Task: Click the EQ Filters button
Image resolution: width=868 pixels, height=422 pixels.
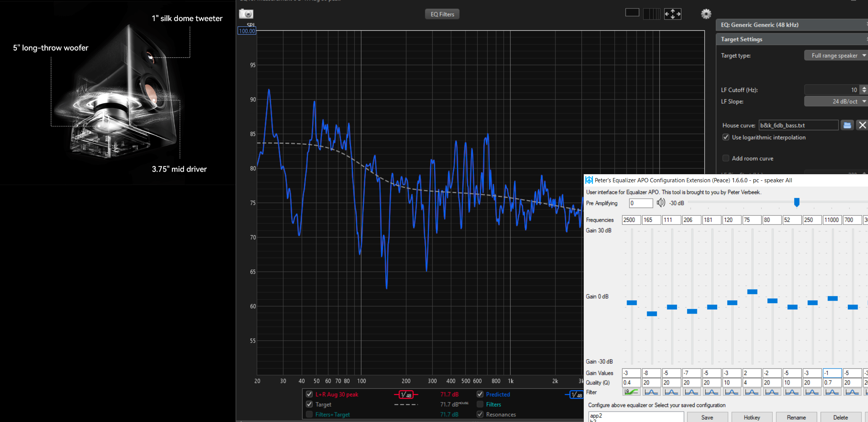Action: (442, 14)
